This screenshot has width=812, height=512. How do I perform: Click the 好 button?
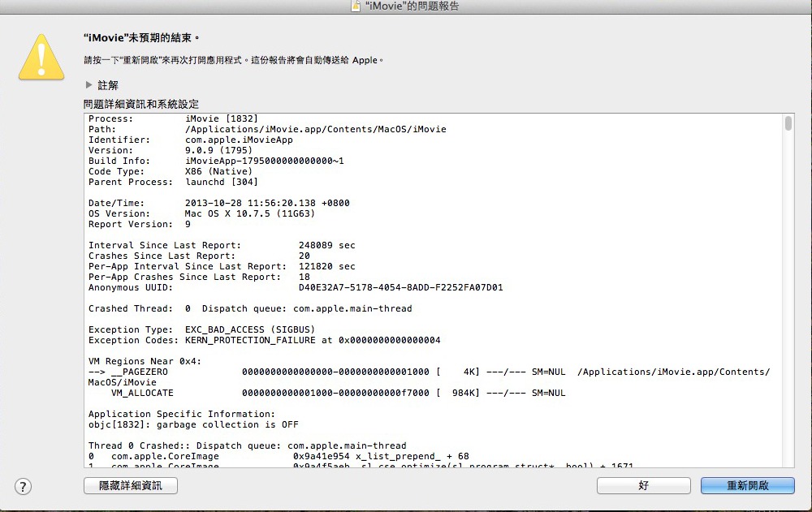click(644, 485)
